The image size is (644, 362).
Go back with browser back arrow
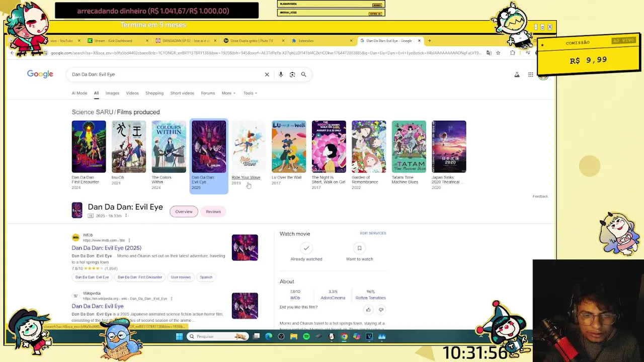pyautogui.click(x=12, y=53)
